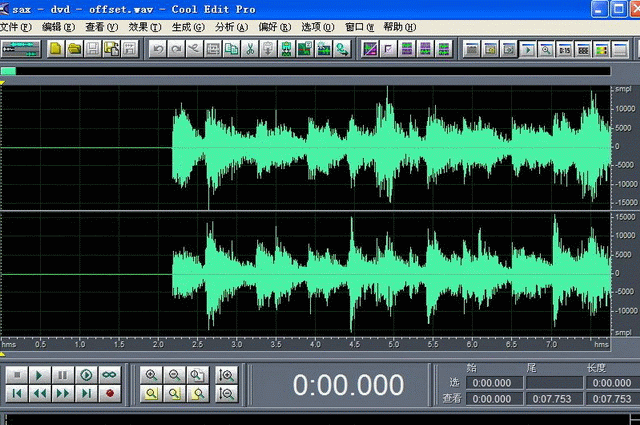
Task: Click the selection begin field showing 0:00.000
Action: pyautogui.click(x=494, y=383)
